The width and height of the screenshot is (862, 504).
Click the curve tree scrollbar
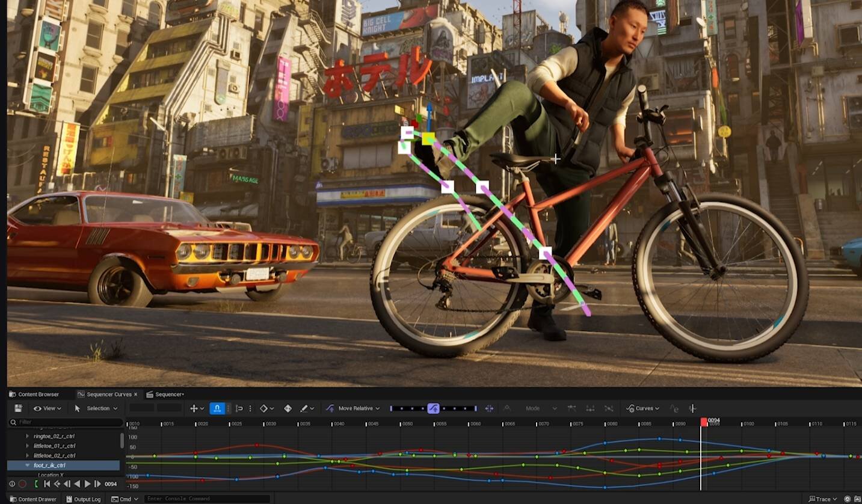[122, 441]
